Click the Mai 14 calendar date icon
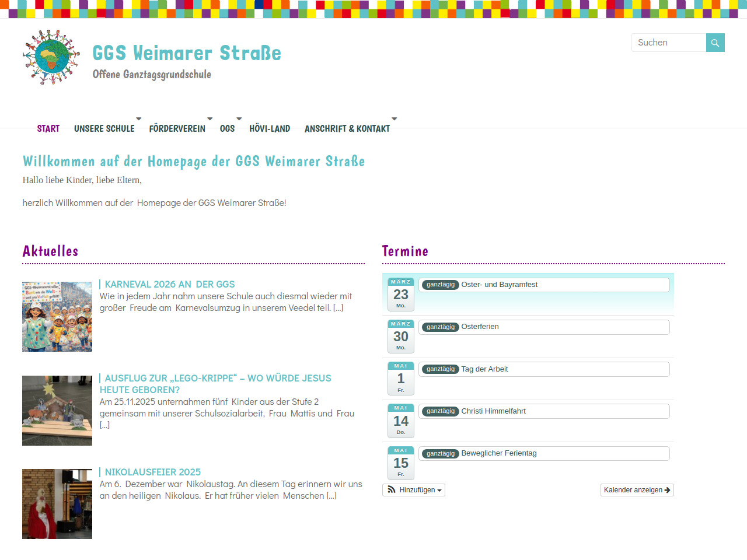This screenshot has width=747, height=560. pos(400,421)
